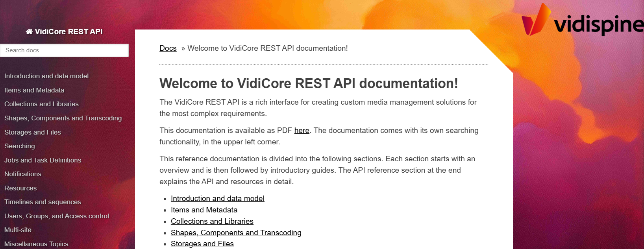Click the Vidispine logo
644x249 pixels.
[x=582, y=21]
